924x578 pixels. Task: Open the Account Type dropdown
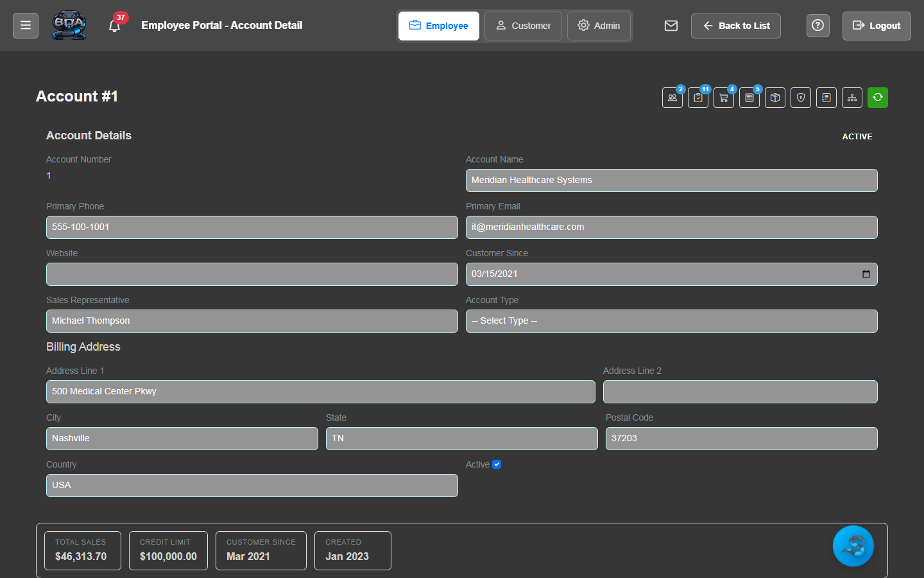pos(671,320)
